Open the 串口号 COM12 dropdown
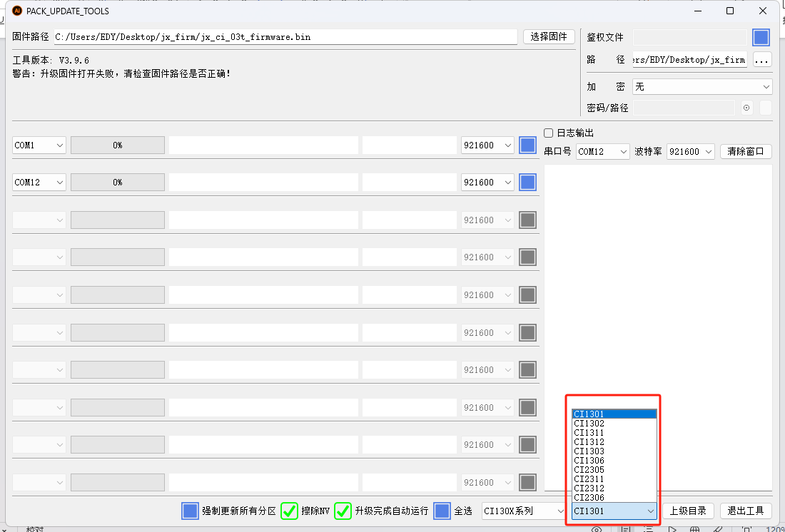Image resolution: width=785 pixels, height=532 pixels. pyautogui.click(x=602, y=152)
